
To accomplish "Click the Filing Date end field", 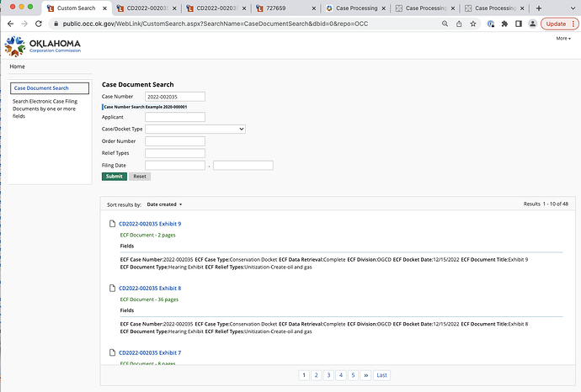I will click(243, 165).
